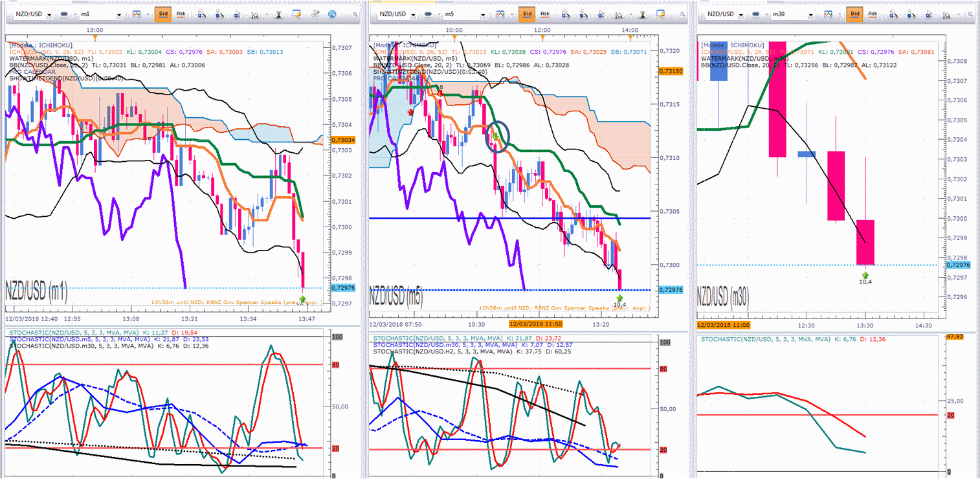
Task: Toggle Ask pricing on the m1 chart
Action: coord(181,14)
